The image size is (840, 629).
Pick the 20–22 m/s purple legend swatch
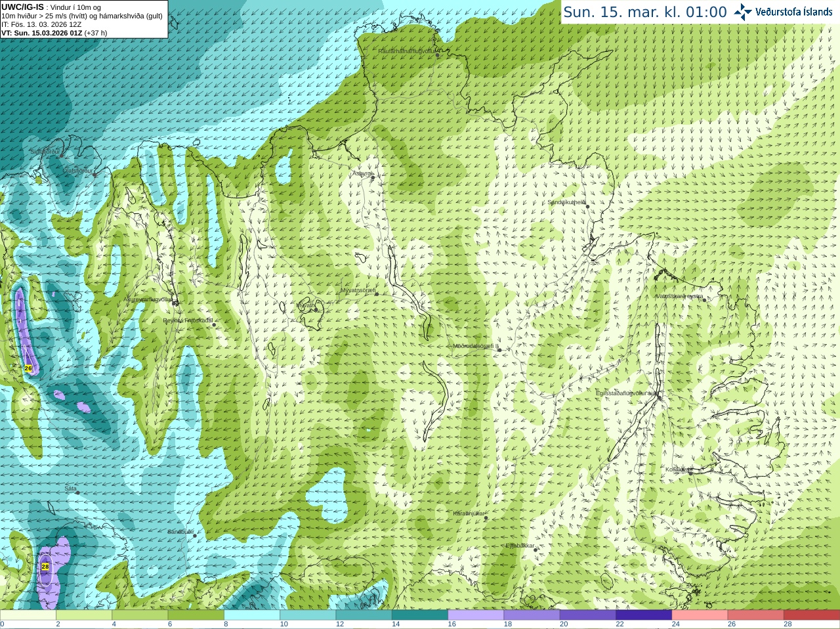tap(588, 615)
